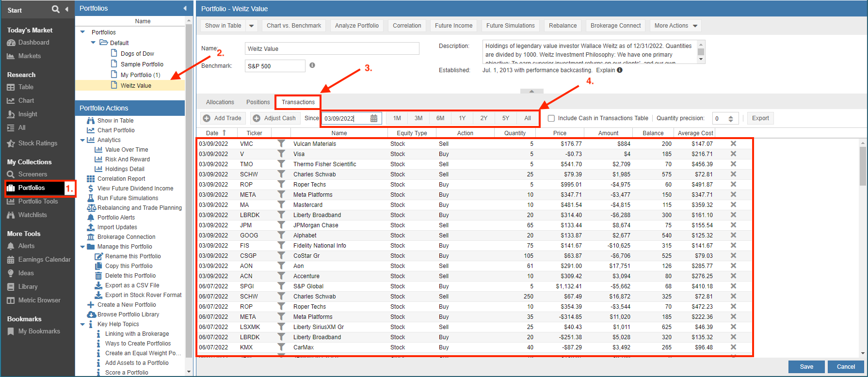Open Portfolio Alerts action
The height and width of the screenshot is (377, 868).
point(116,218)
